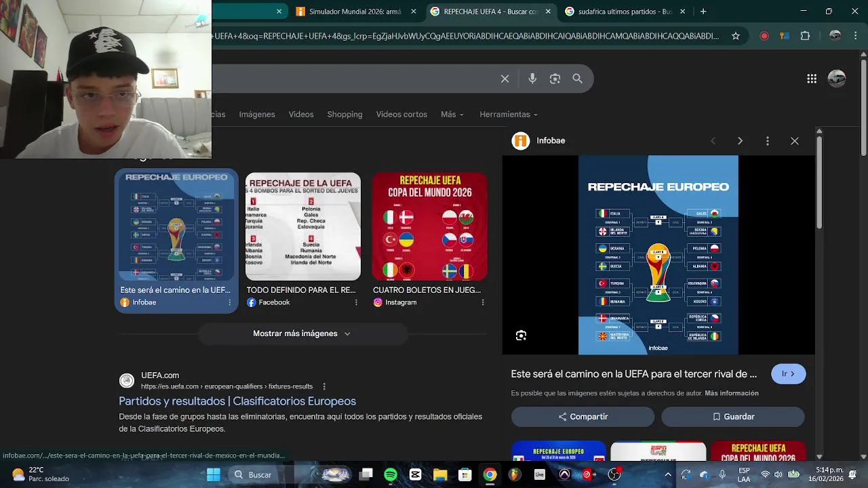Close the sudafrica ultimos partidos tab
This screenshot has width=868, height=488.
click(683, 12)
